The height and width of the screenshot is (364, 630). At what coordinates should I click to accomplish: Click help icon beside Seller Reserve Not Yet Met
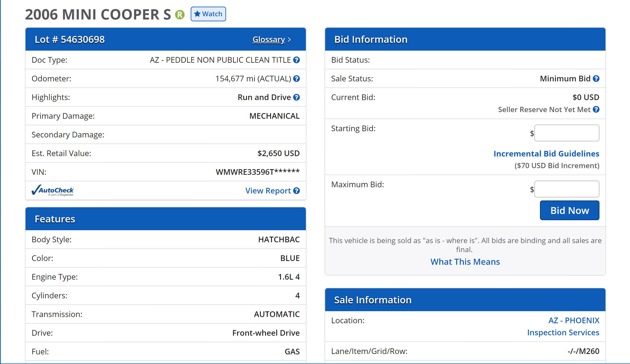click(596, 109)
